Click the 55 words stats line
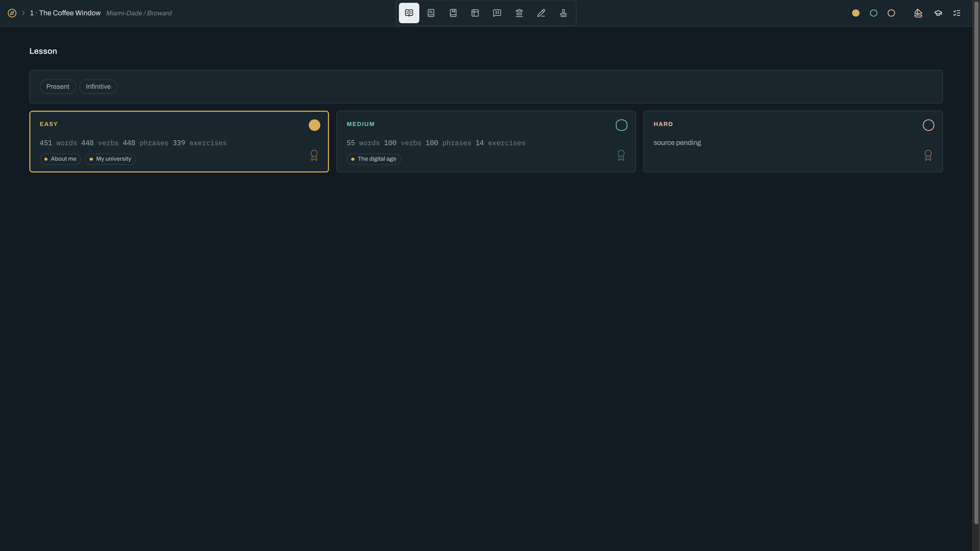 coord(436,143)
